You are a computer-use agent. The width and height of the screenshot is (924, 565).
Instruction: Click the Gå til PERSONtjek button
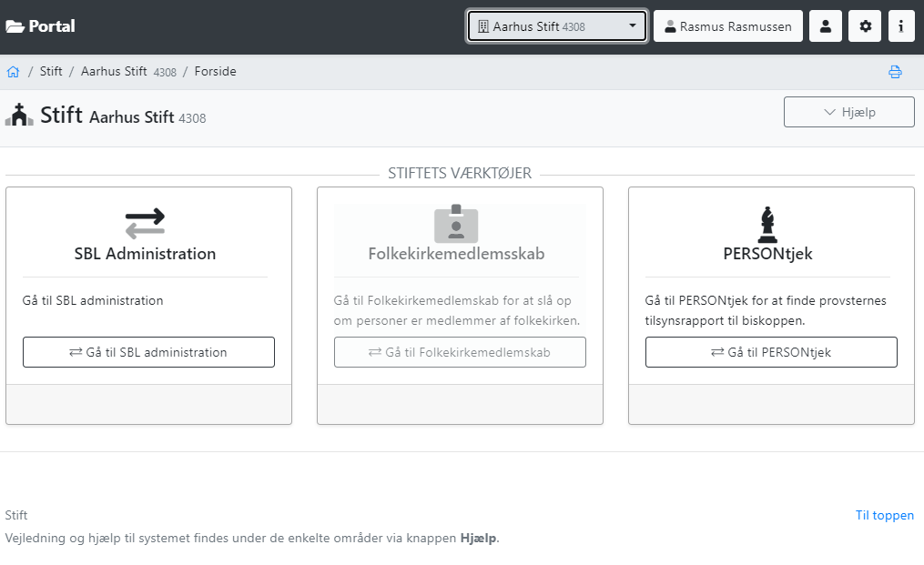(771, 352)
